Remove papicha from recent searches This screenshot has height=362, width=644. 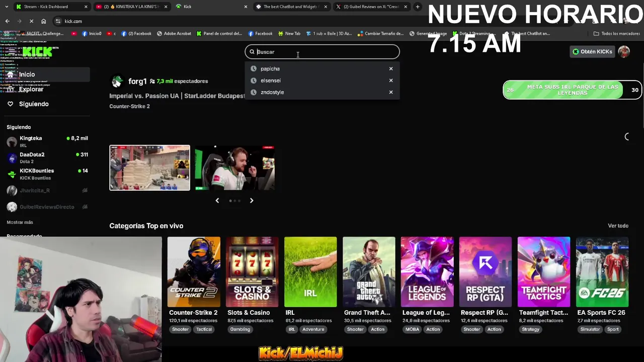[391, 69]
